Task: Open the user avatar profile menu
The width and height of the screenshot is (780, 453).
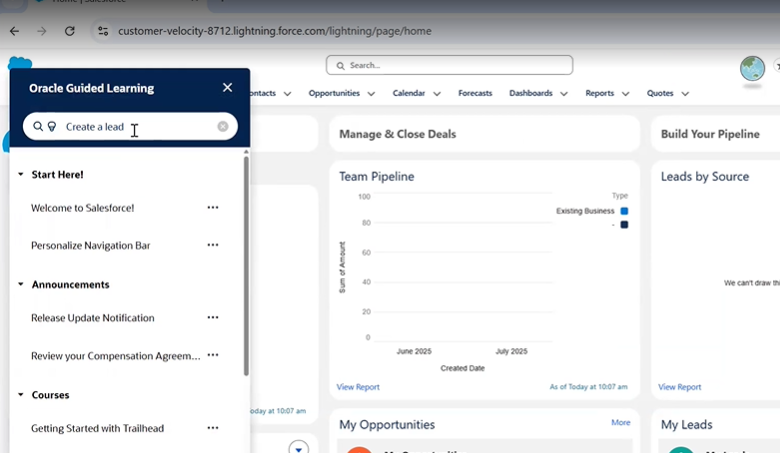Action: click(x=752, y=68)
